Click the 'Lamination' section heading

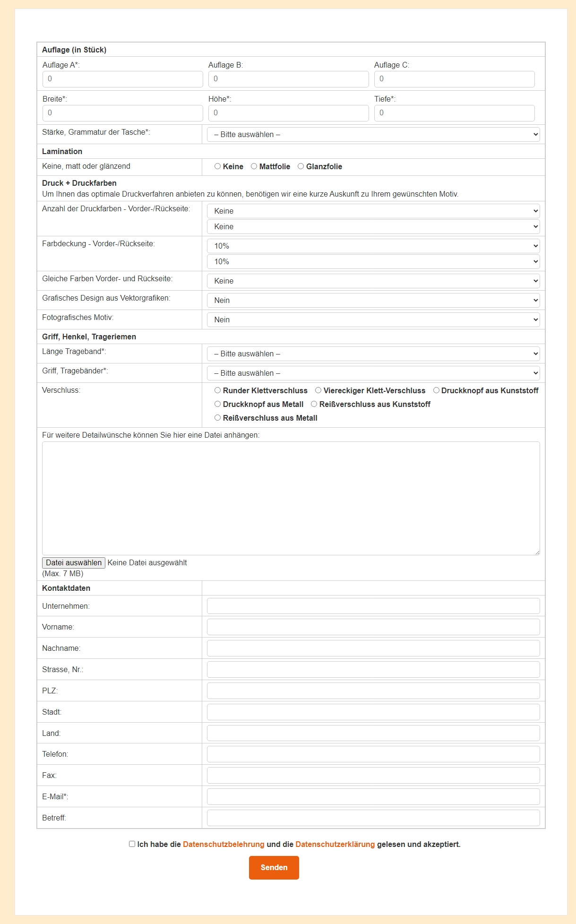62,151
